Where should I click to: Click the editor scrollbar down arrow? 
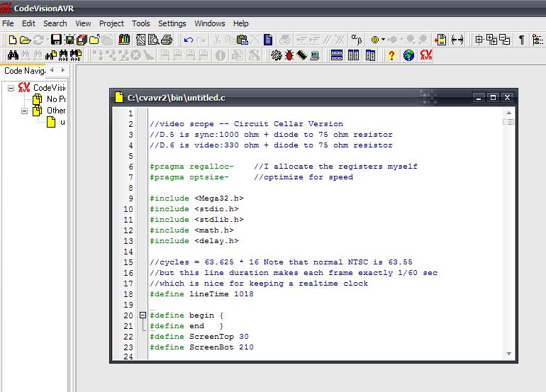point(508,354)
